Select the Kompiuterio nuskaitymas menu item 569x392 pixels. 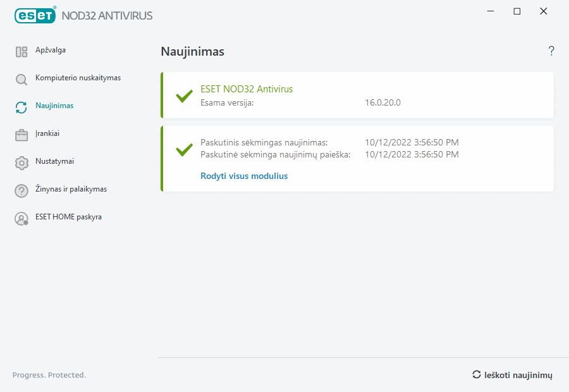pyautogui.click(x=78, y=78)
